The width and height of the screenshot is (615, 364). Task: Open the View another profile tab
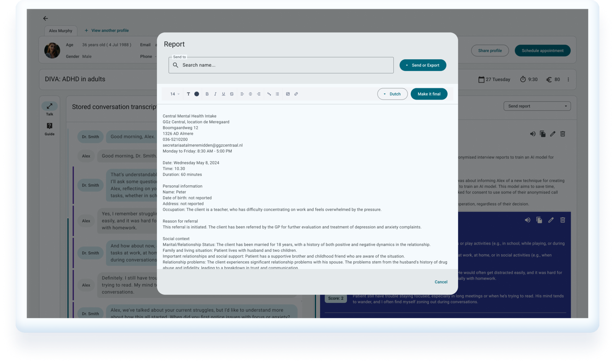(x=107, y=31)
